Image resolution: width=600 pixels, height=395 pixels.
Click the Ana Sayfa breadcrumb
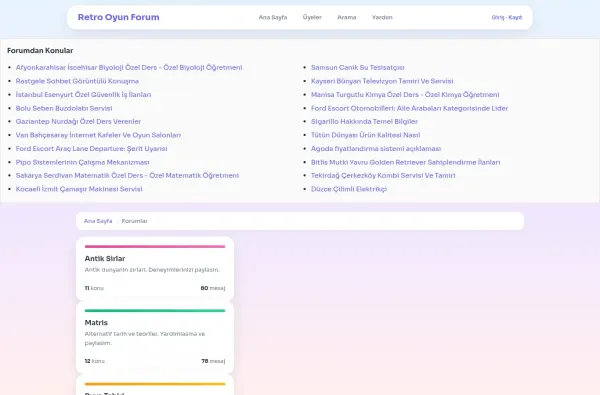(x=98, y=221)
